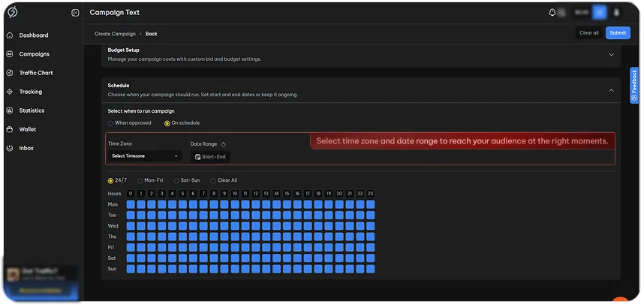Screen dimensions: 644x305
Task: Expand the Budget Setup section chevron
Action: click(x=611, y=55)
